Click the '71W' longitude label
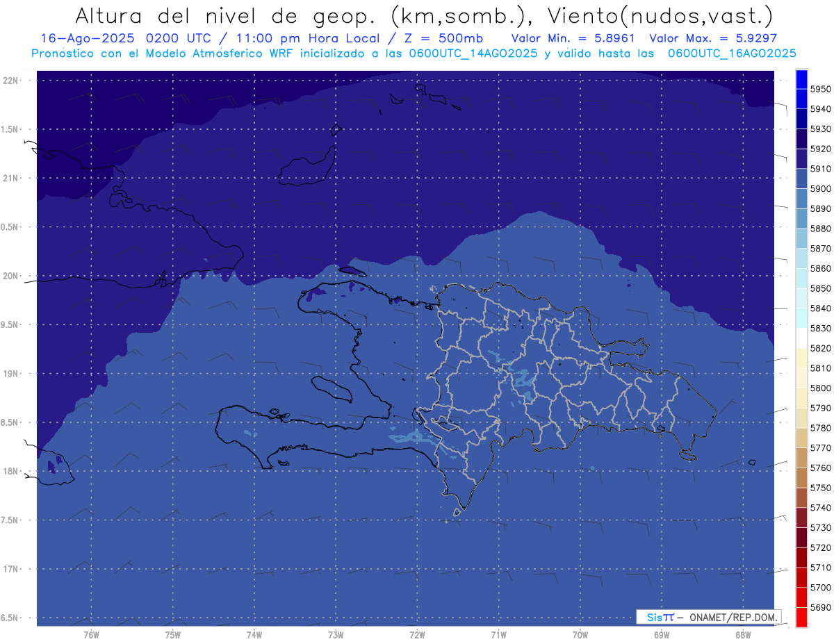The image size is (834, 644). pos(498,634)
